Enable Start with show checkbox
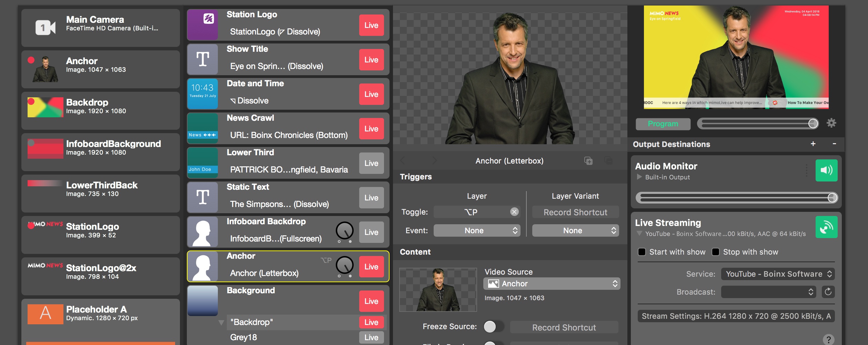Screen dimensions: 868x345 (x=642, y=252)
